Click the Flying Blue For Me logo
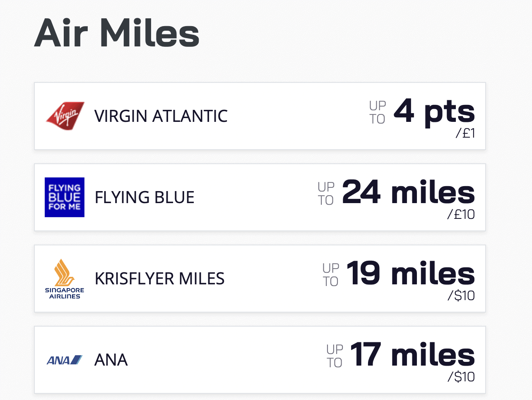 tap(65, 197)
